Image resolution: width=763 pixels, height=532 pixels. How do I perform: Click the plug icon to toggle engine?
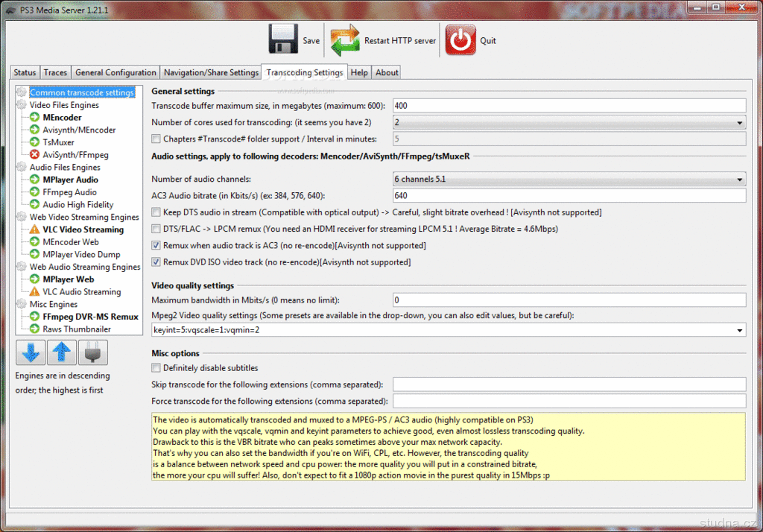[92, 352]
